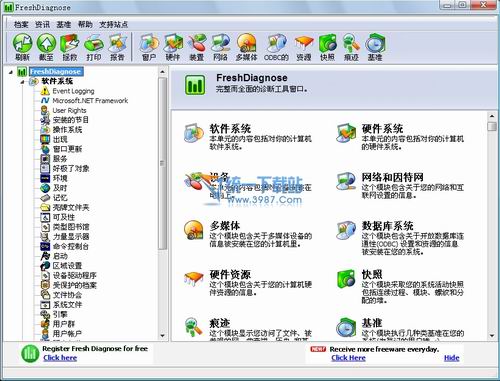This screenshot has height=381, width=500.
Task: Click the Register 'Click here' link
Action: tap(60, 358)
